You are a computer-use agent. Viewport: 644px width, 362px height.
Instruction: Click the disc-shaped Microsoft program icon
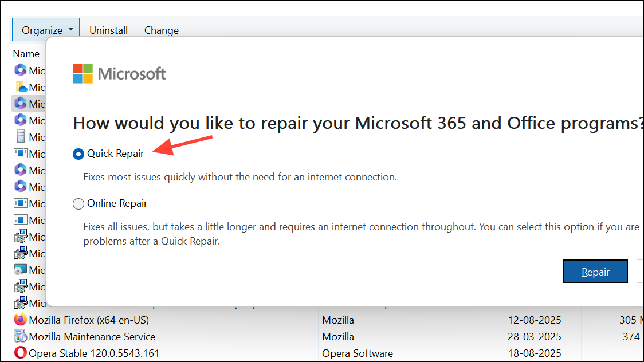pyautogui.click(x=20, y=270)
